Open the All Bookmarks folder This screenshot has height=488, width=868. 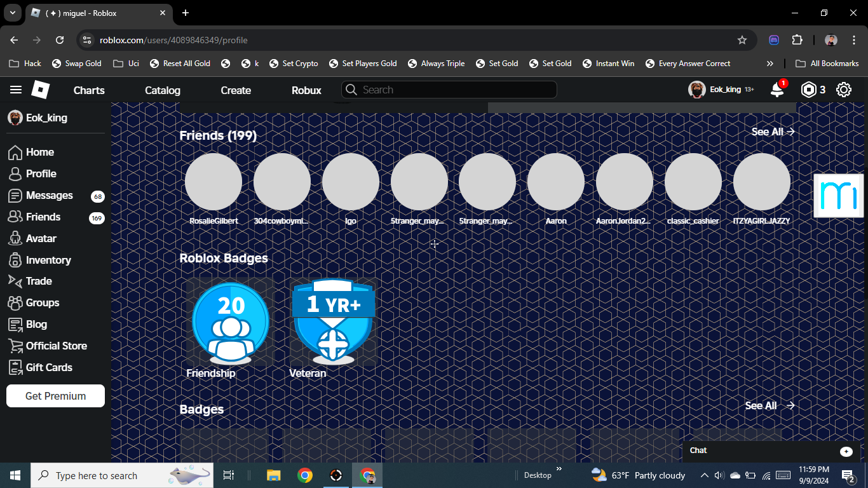pos(827,64)
